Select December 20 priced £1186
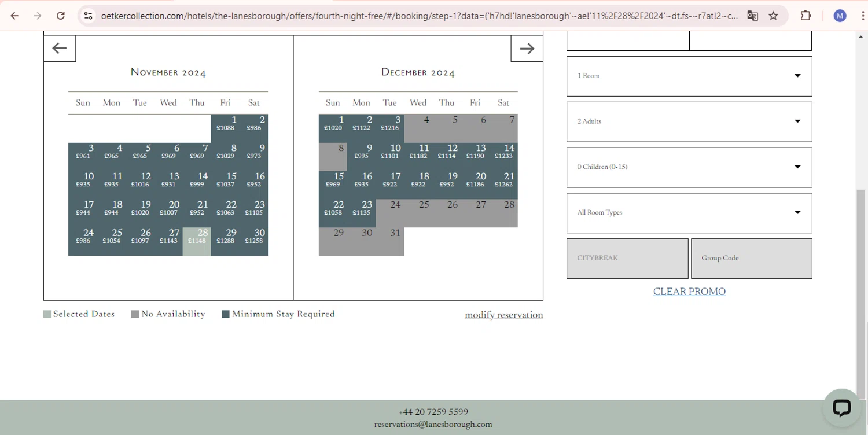The width and height of the screenshot is (868, 435). (x=475, y=185)
